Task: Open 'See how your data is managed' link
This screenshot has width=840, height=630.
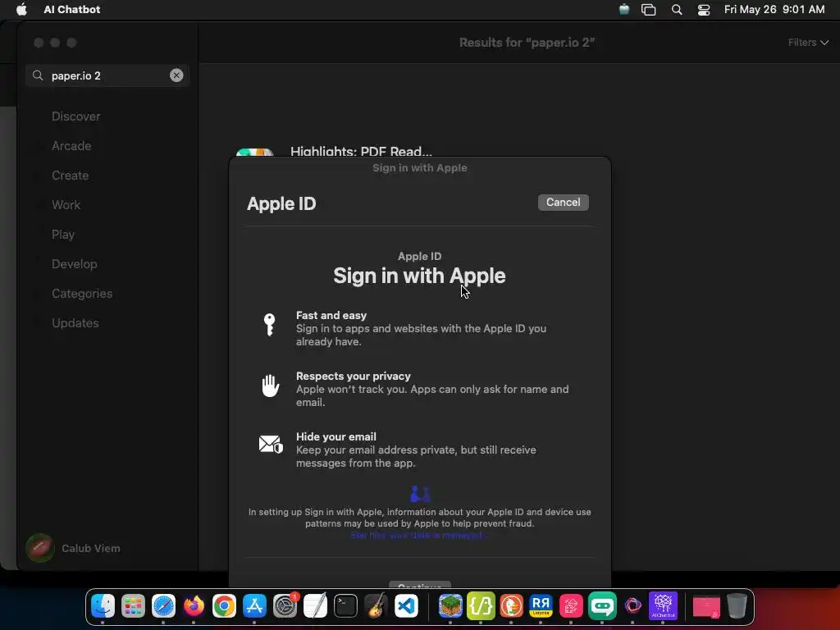Action: (x=419, y=535)
